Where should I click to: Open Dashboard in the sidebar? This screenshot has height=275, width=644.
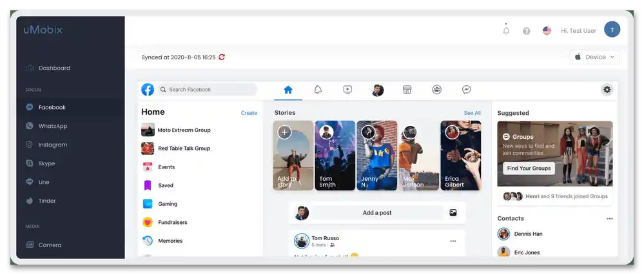[54, 68]
